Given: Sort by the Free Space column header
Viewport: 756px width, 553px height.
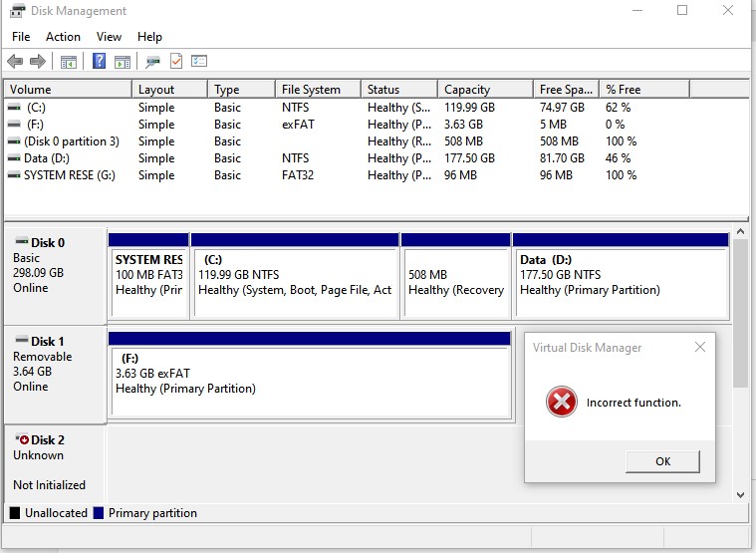Looking at the screenshot, I should point(567,90).
